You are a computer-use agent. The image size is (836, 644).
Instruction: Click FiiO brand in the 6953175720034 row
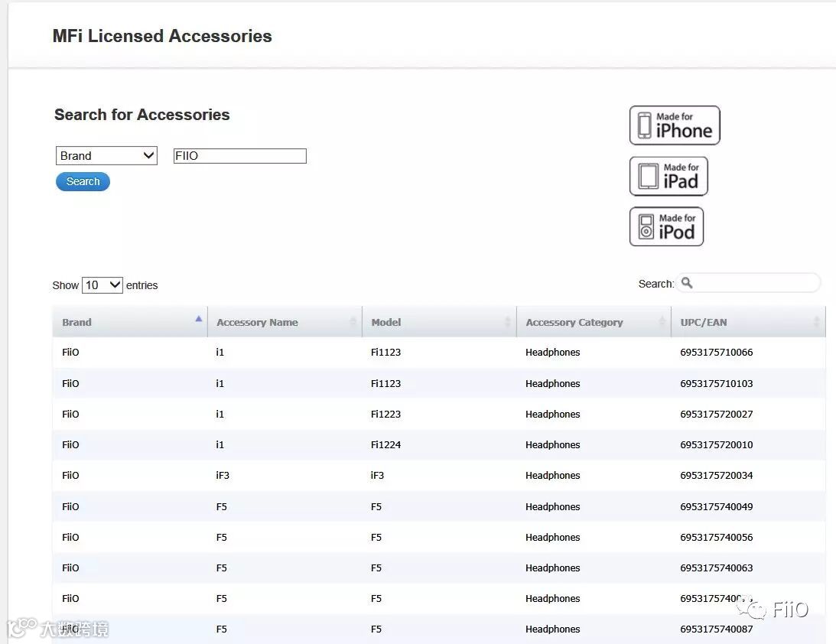click(x=70, y=476)
